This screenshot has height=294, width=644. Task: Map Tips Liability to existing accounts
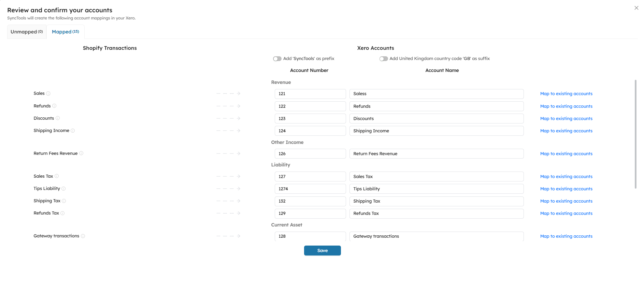(x=566, y=189)
